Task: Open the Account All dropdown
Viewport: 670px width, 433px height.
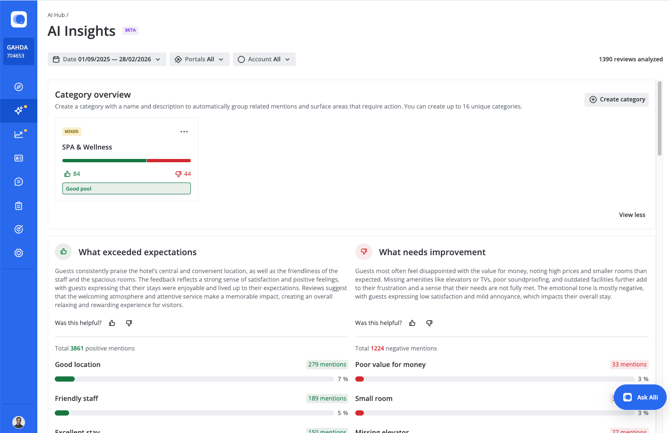Action: click(264, 60)
